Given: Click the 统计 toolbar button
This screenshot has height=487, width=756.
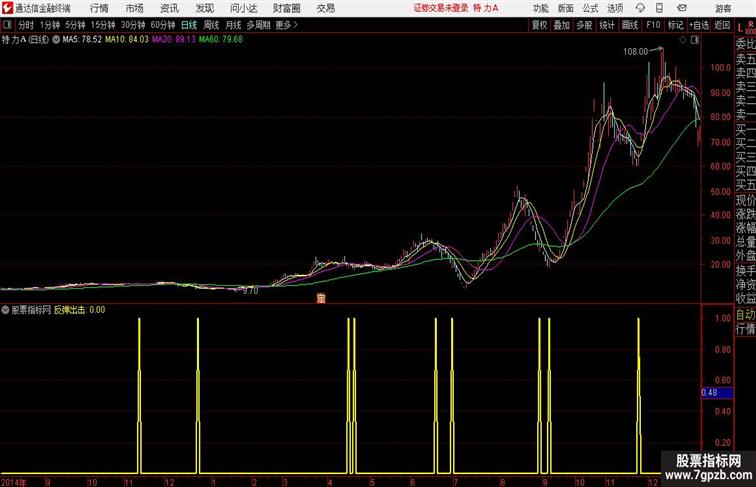Looking at the screenshot, I should point(607,25).
